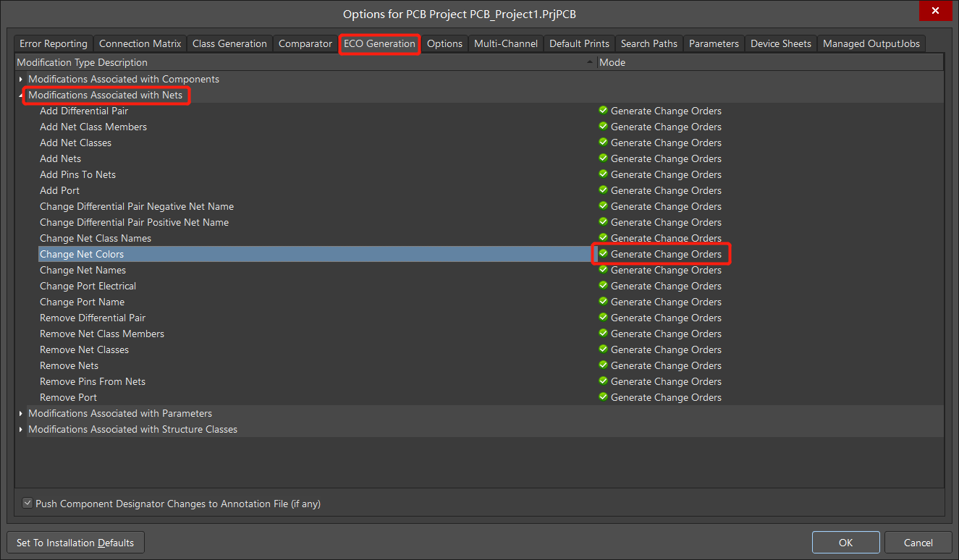Click Cancel button
The height and width of the screenshot is (560, 959).
point(918,543)
